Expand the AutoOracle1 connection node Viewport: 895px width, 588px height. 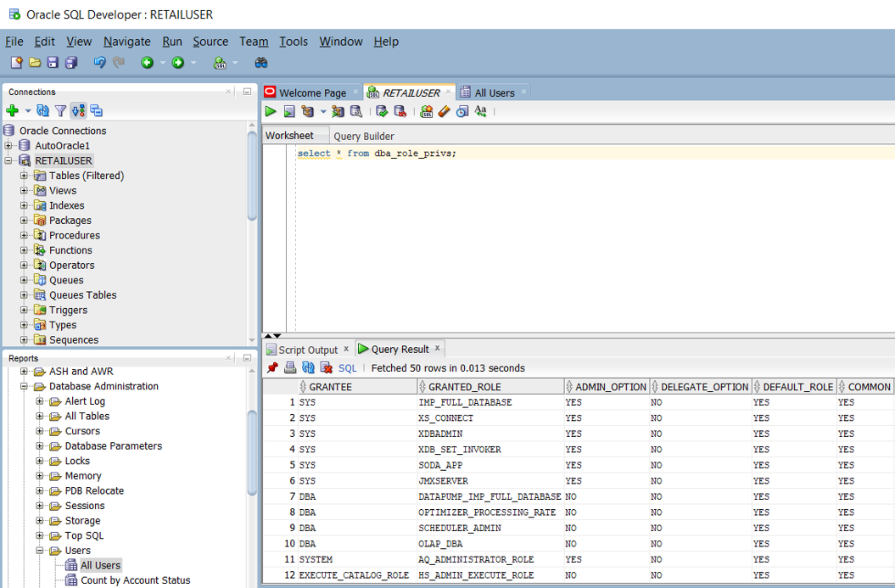coord(8,146)
